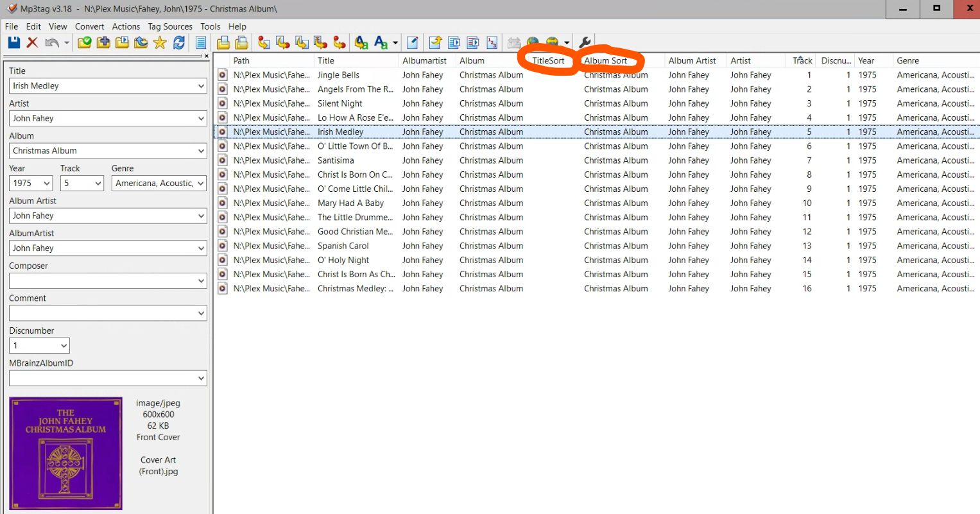Image resolution: width=980 pixels, height=514 pixels.
Task: Sort by the TitleSort column header
Action: coord(548,60)
